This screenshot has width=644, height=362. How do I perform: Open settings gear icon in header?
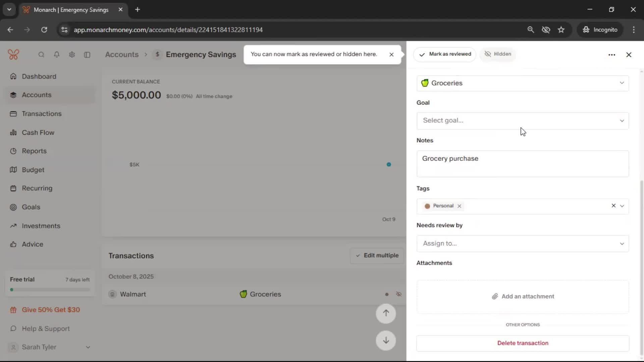point(72,55)
